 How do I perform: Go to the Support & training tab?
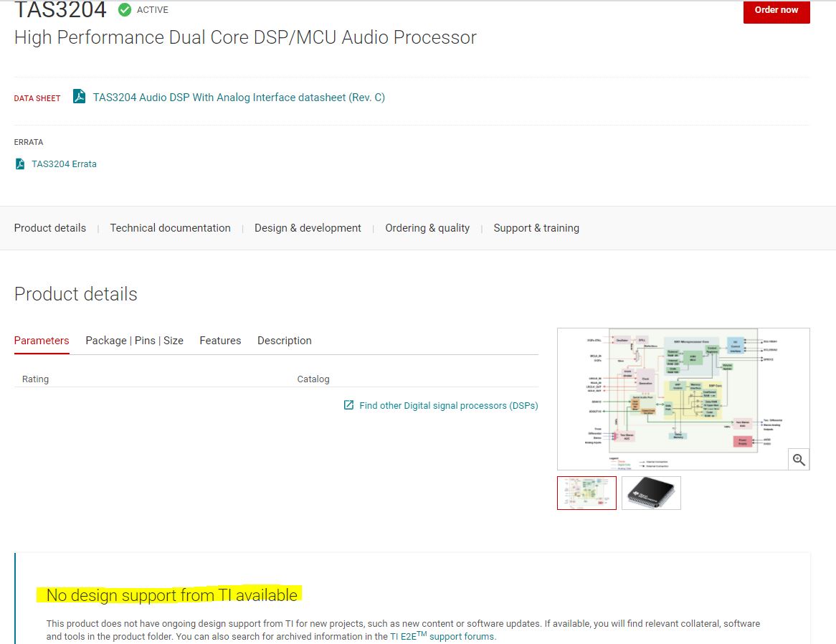[x=536, y=227]
